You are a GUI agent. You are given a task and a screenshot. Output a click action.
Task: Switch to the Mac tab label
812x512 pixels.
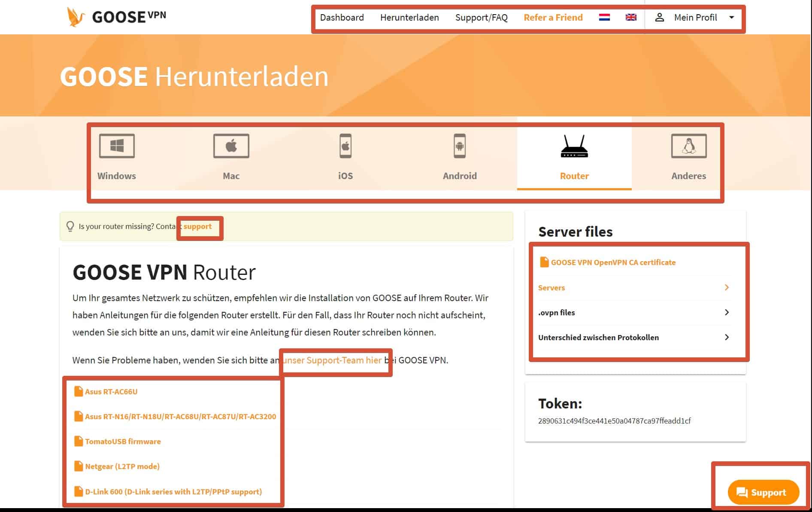pyautogui.click(x=231, y=176)
